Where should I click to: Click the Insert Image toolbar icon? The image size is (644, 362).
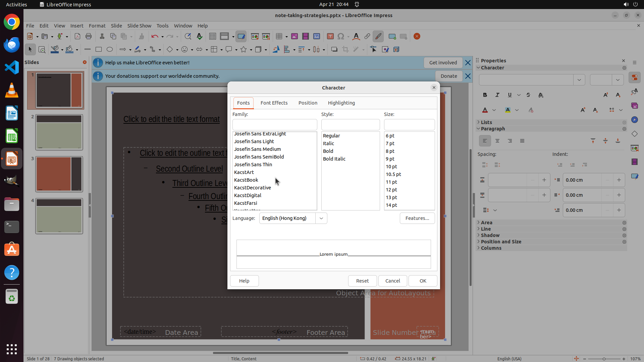click(294, 37)
